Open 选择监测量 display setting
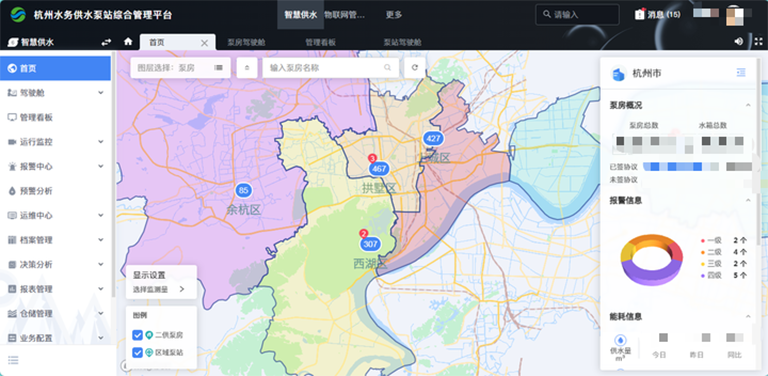This screenshot has height=376, width=768. [159, 289]
